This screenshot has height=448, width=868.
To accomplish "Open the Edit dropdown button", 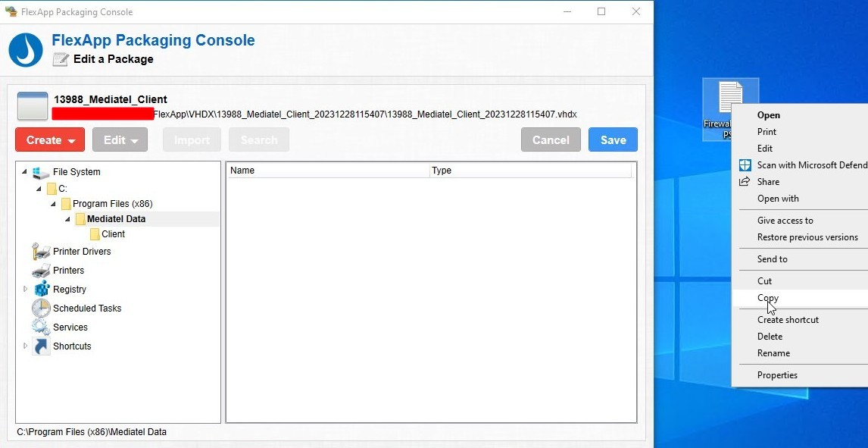I will (120, 139).
